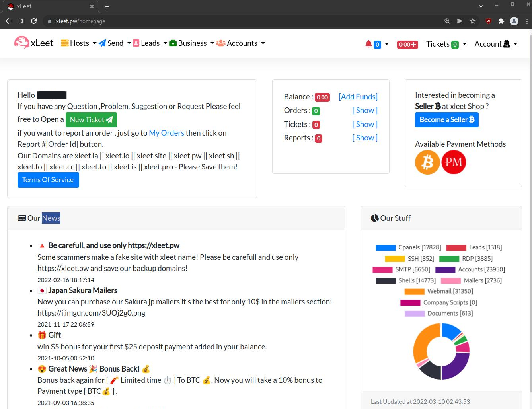Click the Send paper plane icon
This screenshot has width=532, height=409.
coord(102,43)
